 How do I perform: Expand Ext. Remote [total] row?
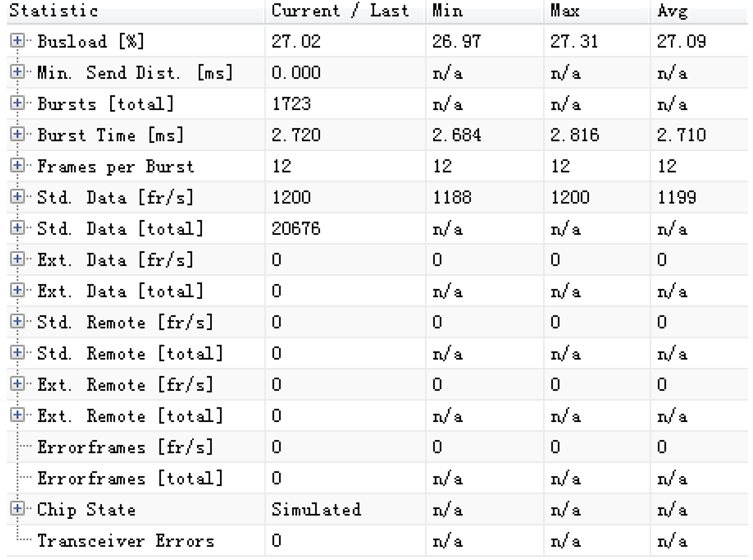click(17, 415)
